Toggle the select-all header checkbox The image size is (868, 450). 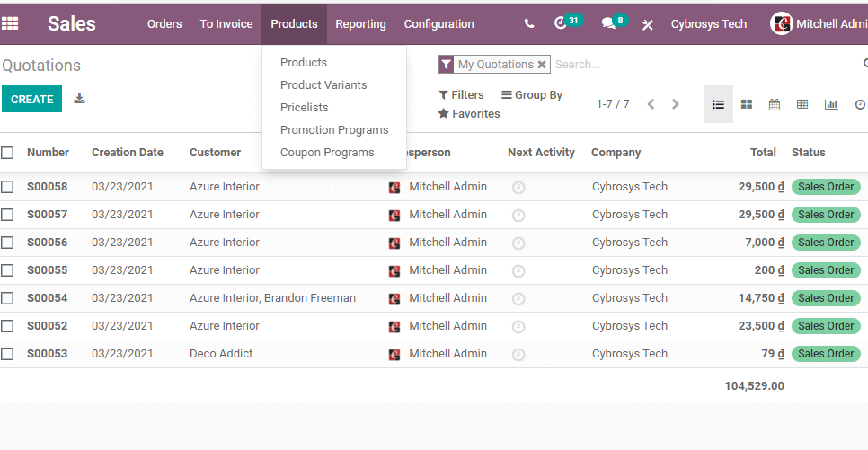[7, 152]
